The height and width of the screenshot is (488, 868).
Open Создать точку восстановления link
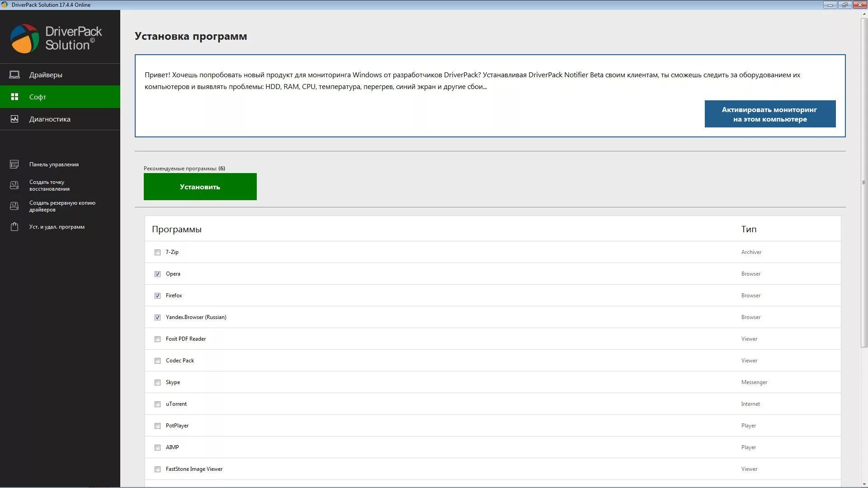click(x=49, y=185)
